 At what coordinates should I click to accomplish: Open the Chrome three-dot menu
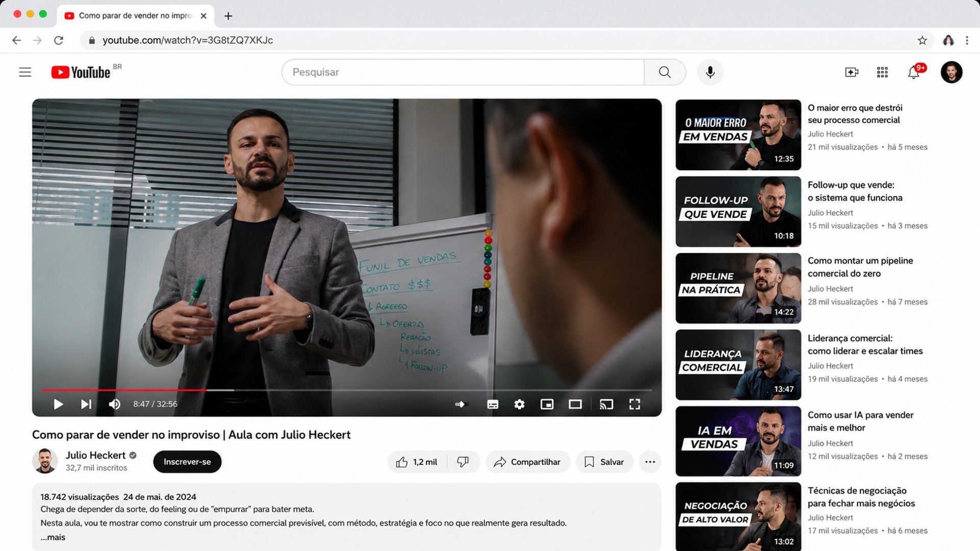[x=967, y=40]
